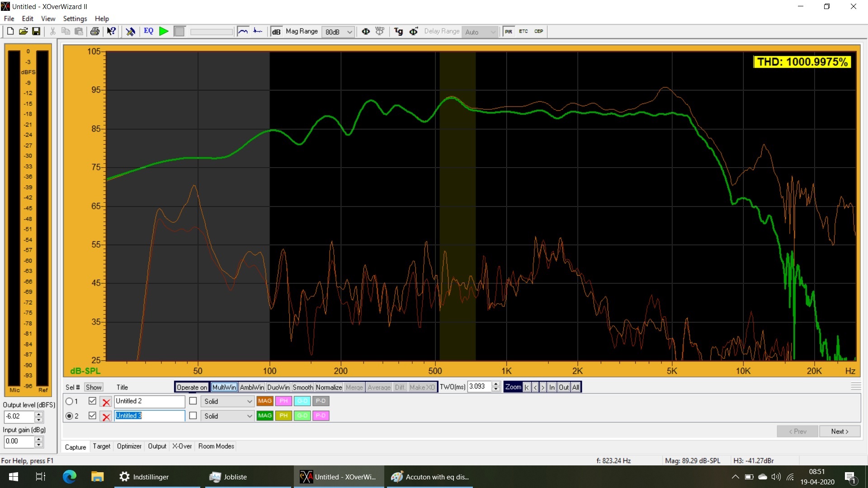The height and width of the screenshot is (488, 868).
Task: Switch to ETC view
Action: [x=523, y=31]
